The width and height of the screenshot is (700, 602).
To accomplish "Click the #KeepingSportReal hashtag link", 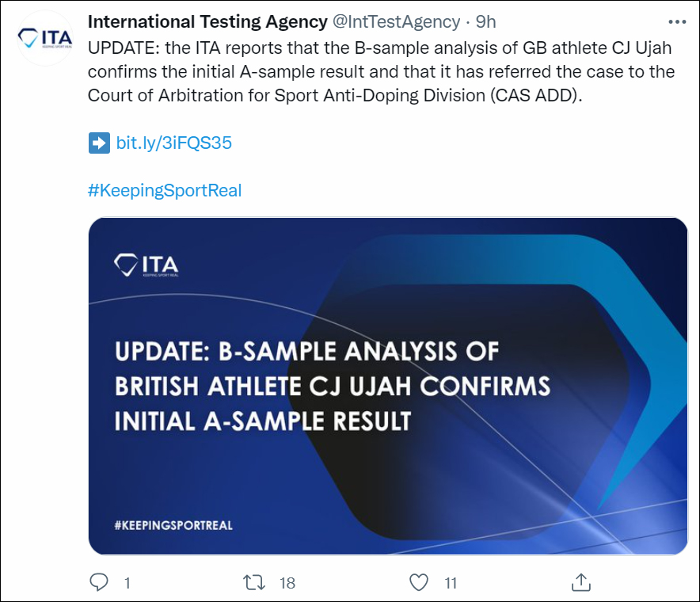I will [165, 190].
